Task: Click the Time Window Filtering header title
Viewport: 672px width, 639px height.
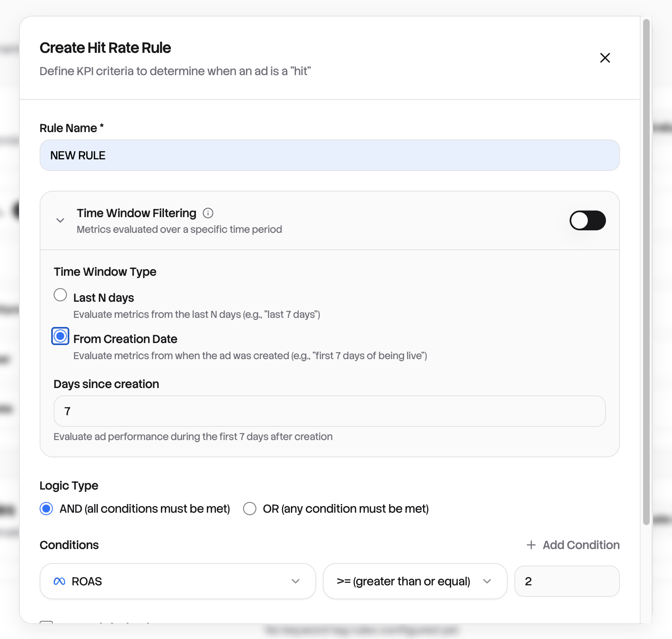Action: coord(136,213)
